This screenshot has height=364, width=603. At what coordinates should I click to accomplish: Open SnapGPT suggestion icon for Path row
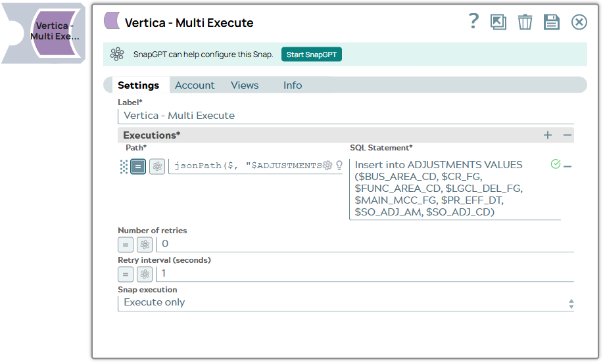(157, 167)
